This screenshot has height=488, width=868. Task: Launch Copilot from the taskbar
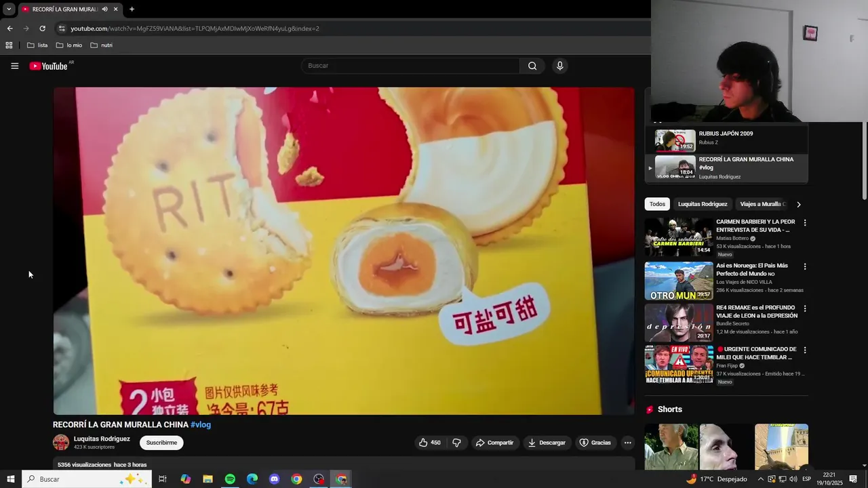185,479
